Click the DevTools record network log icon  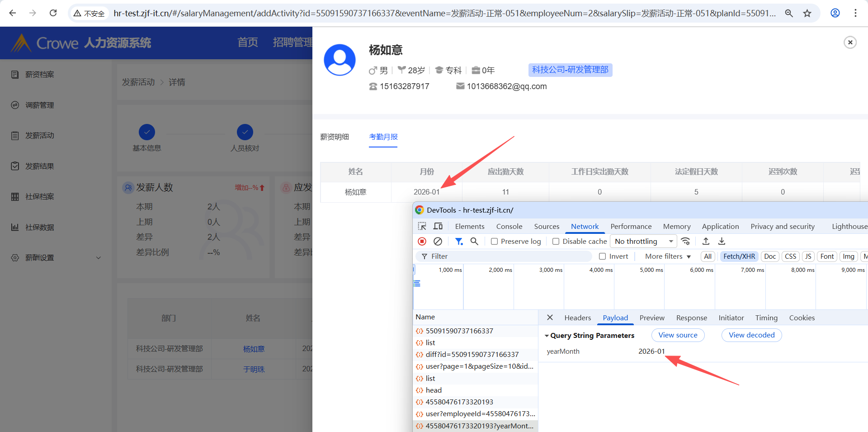tap(422, 242)
